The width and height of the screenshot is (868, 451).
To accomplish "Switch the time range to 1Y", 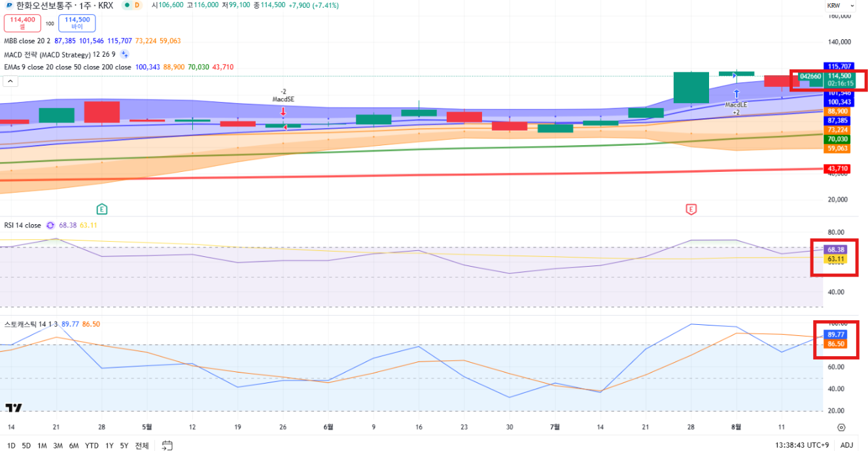I will (109, 446).
